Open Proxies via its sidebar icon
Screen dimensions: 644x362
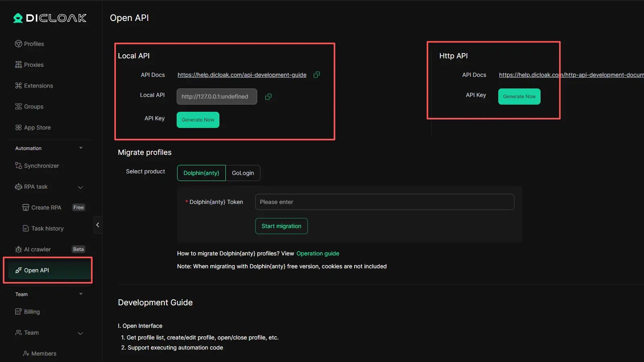pyautogui.click(x=19, y=65)
